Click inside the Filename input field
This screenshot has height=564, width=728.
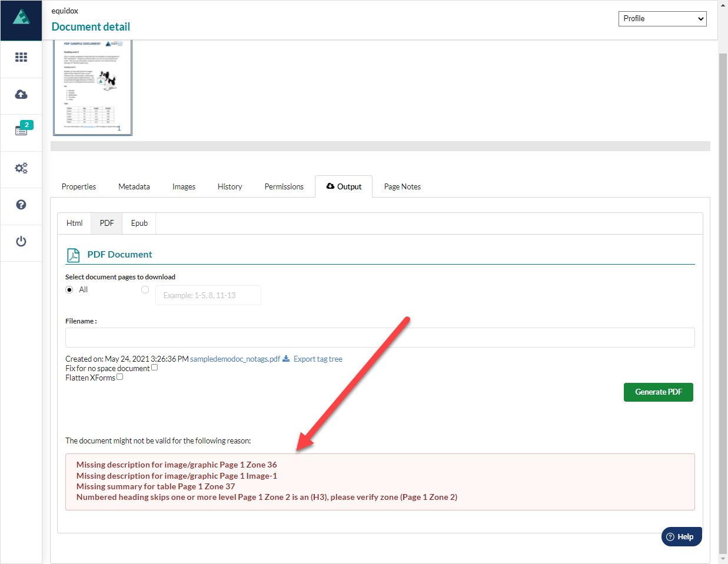pos(380,337)
